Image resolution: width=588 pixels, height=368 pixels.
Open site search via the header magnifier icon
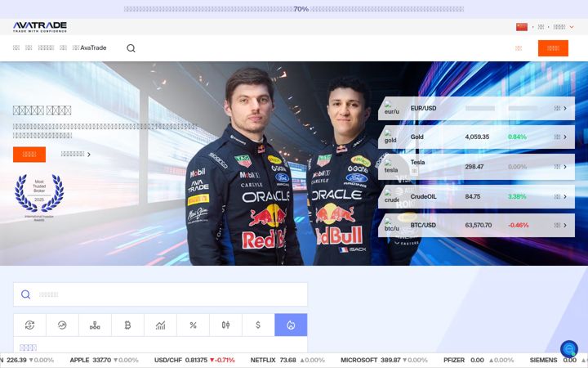pos(131,48)
